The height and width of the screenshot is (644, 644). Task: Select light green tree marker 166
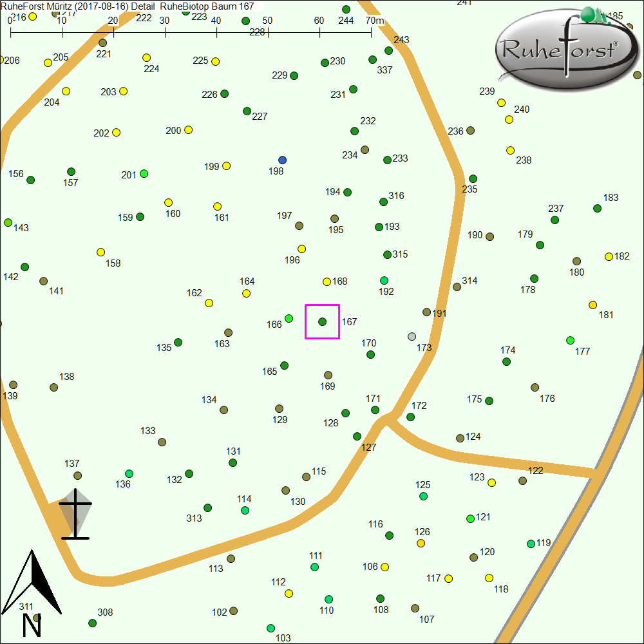[x=289, y=318]
